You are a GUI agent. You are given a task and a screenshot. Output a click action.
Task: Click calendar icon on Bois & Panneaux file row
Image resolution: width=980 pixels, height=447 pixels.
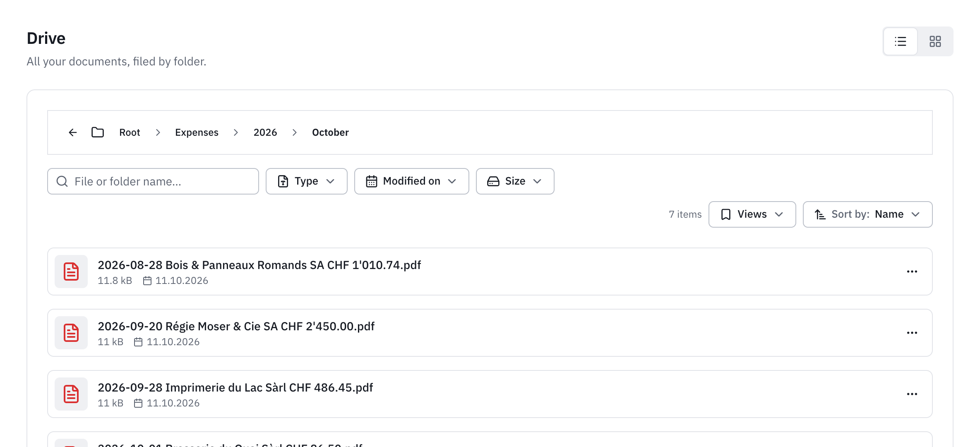(147, 281)
